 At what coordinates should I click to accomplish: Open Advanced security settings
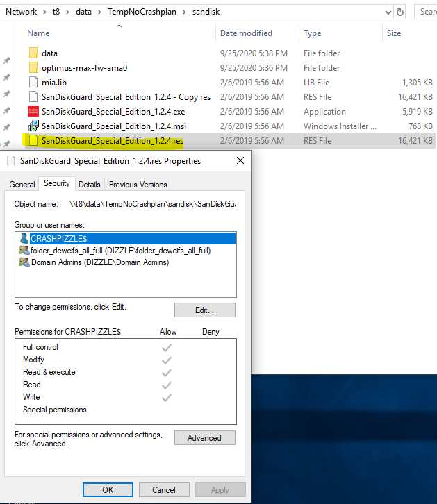pyautogui.click(x=205, y=438)
